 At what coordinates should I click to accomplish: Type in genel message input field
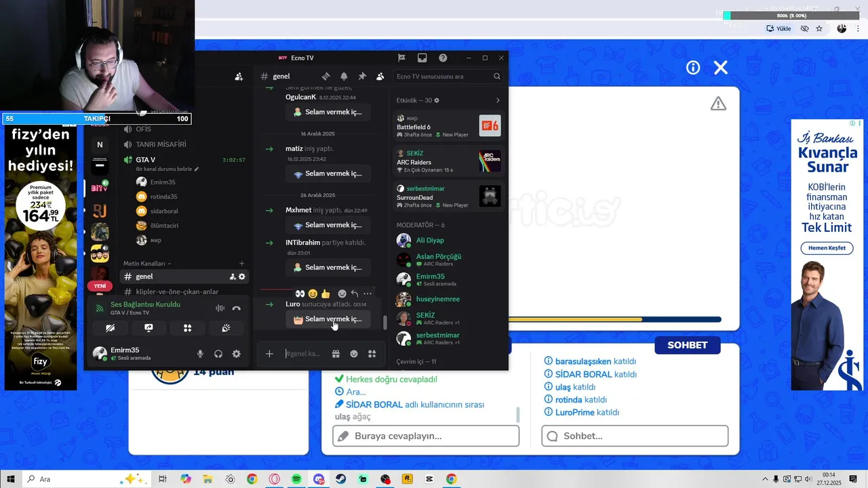click(303, 354)
